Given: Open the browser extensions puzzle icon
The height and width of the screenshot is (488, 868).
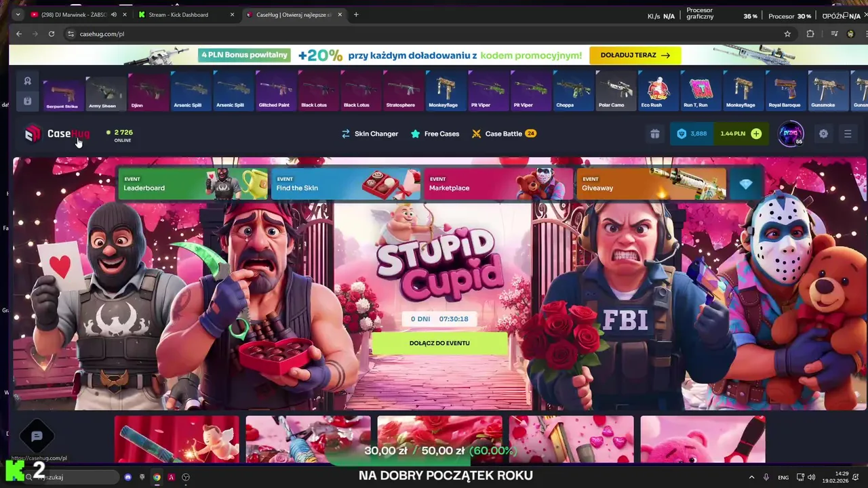Looking at the screenshot, I should tap(810, 34).
